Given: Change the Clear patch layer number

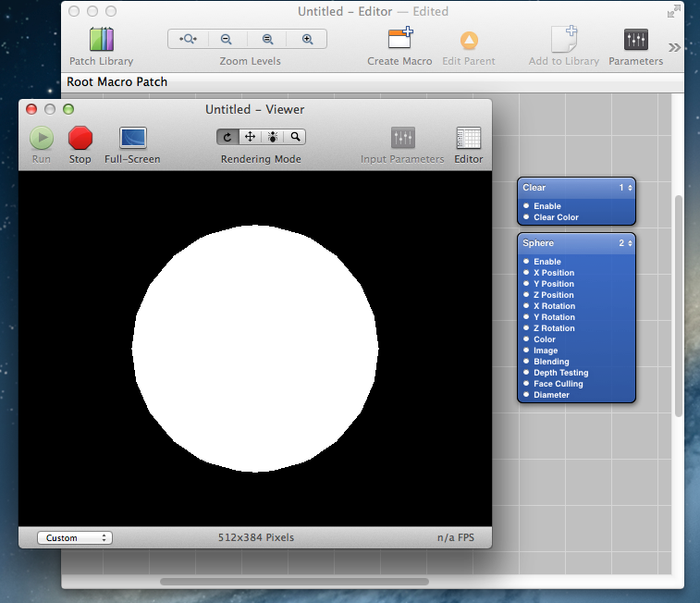Looking at the screenshot, I should tap(626, 188).
